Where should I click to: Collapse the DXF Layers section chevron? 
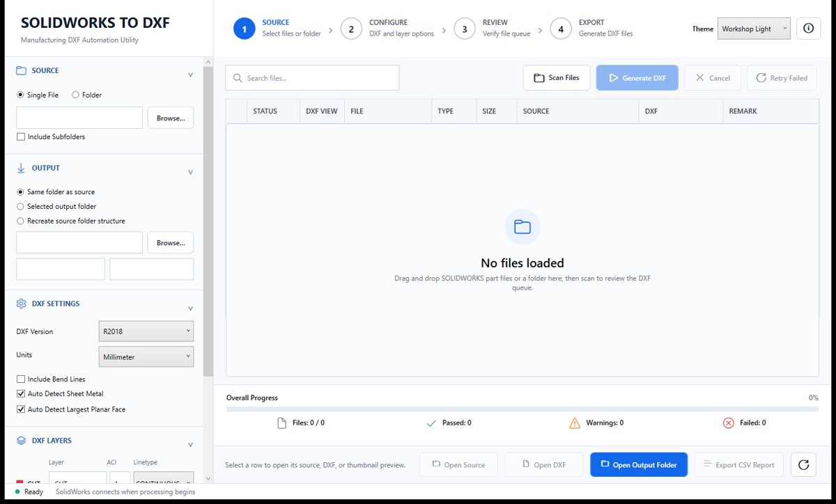pyautogui.click(x=190, y=445)
